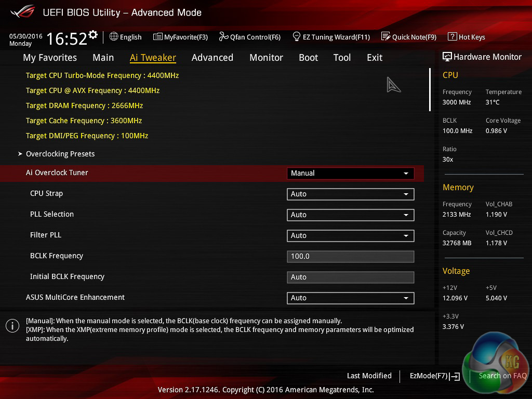Click Core Voltage value 0.986 V
The image size is (532, 399).
[496, 131]
